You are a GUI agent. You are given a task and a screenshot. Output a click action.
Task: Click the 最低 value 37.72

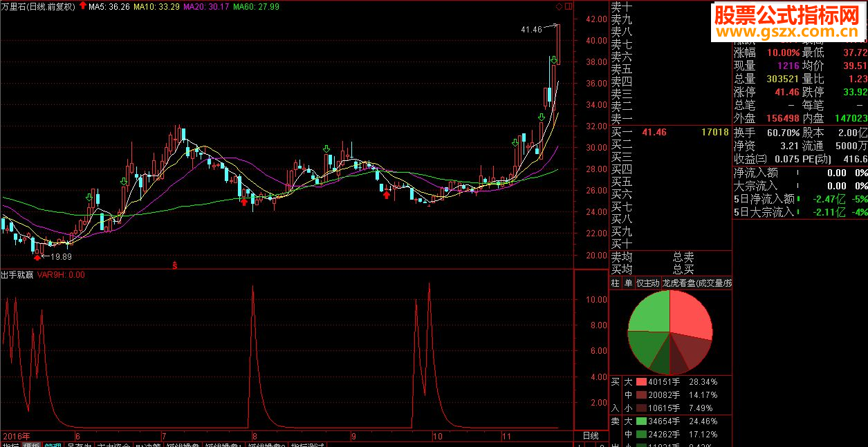(x=855, y=53)
